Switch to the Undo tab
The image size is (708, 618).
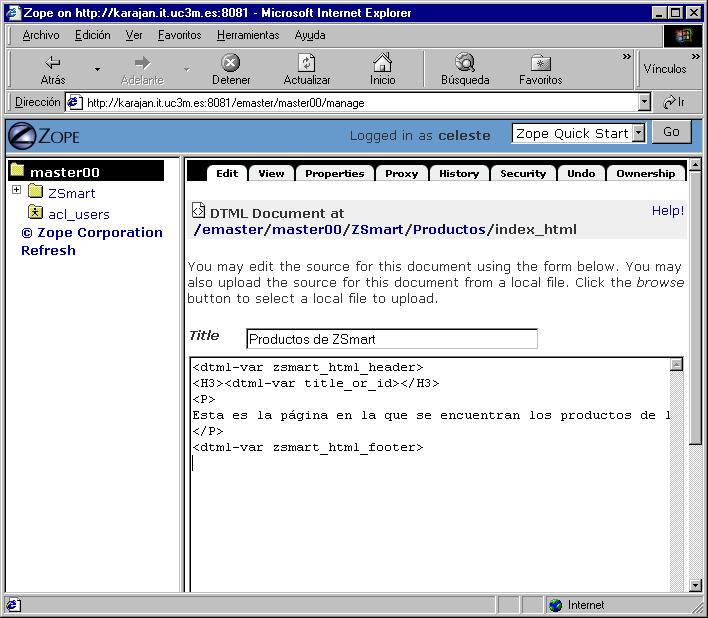click(581, 173)
